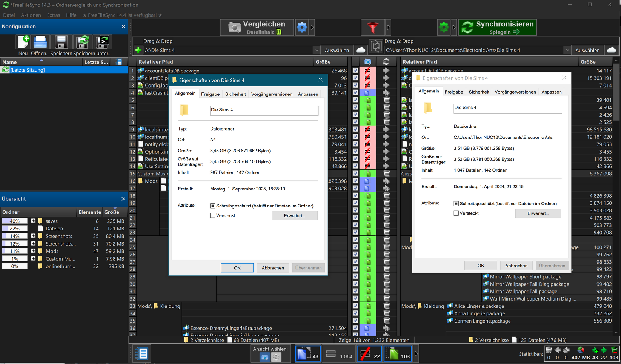The width and height of the screenshot is (621, 364).
Task: Click the Synchronisieren button
Action: tap(497, 28)
